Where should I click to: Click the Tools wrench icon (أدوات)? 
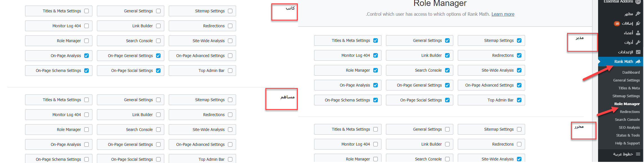(638, 42)
